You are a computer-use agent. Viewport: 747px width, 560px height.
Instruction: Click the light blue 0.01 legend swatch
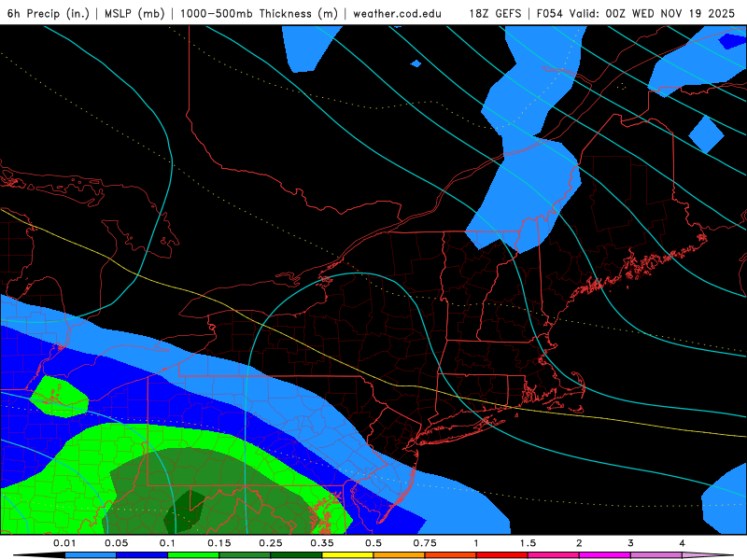click(91, 555)
